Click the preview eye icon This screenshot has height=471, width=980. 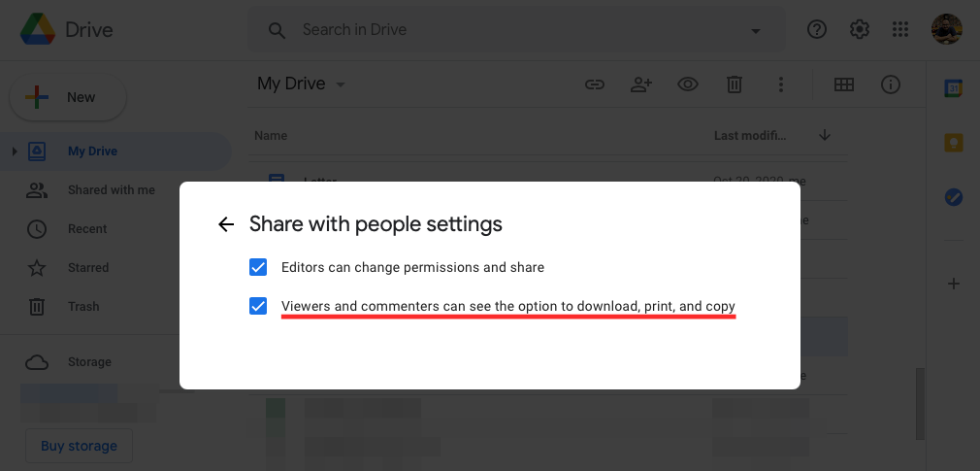click(x=688, y=84)
